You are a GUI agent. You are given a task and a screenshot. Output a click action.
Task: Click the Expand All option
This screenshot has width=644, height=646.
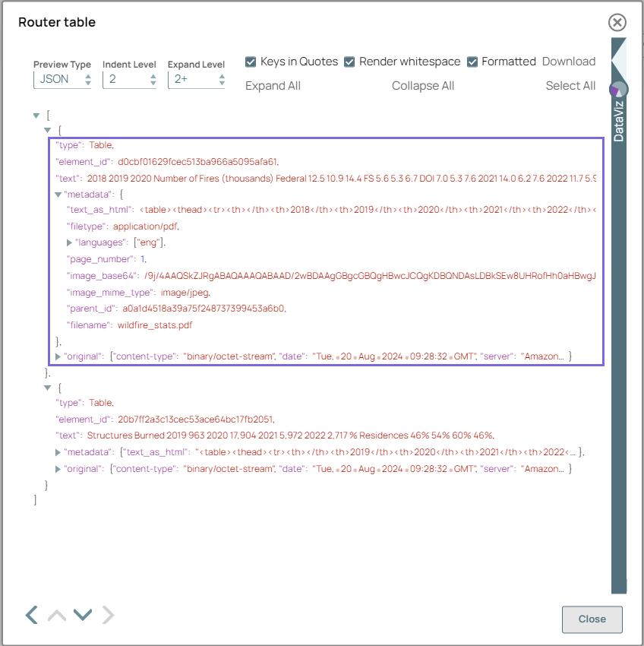pyautogui.click(x=273, y=86)
